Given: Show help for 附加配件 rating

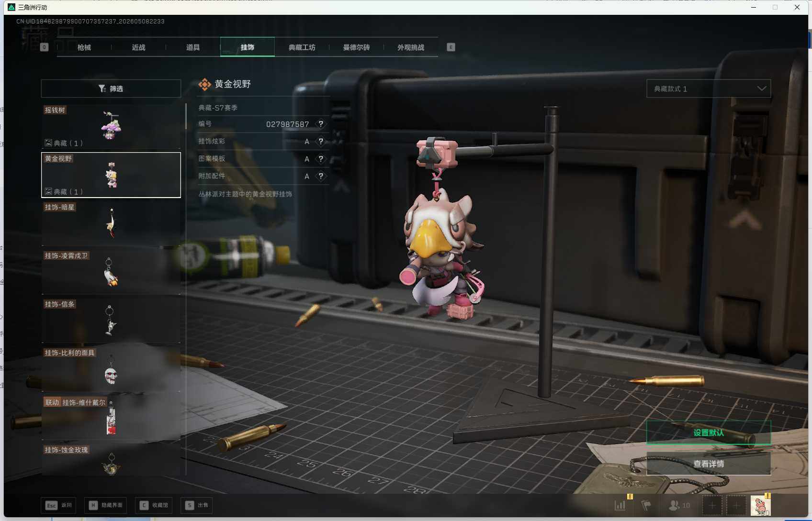Looking at the screenshot, I should (321, 176).
